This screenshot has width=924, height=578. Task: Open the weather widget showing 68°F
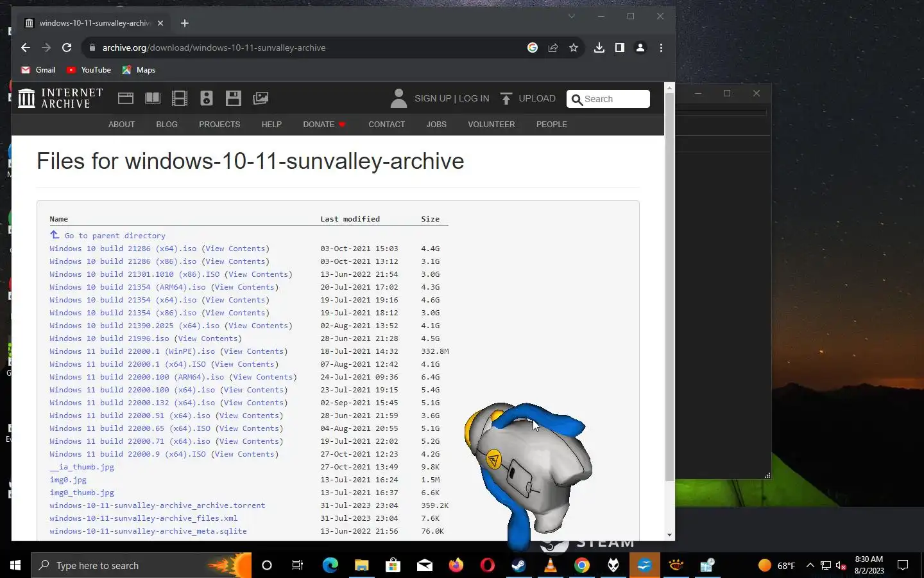click(x=776, y=565)
